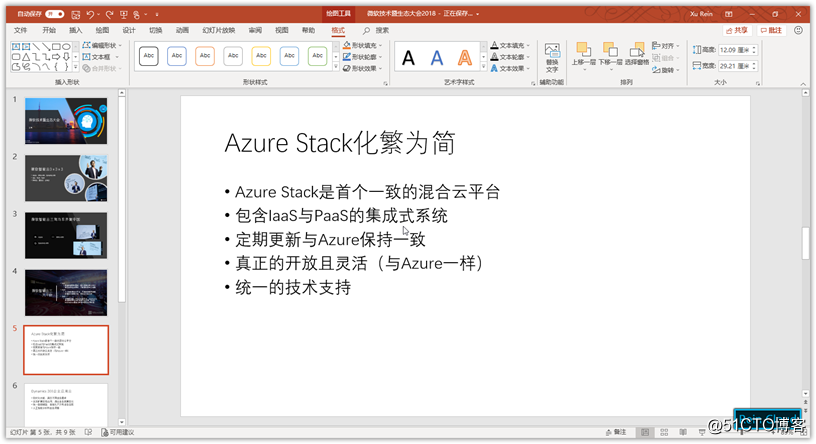Open the 选择窗格 (Selection Pane)
This screenshot has width=816, height=444.
pyautogui.click(x=637, y=54)
